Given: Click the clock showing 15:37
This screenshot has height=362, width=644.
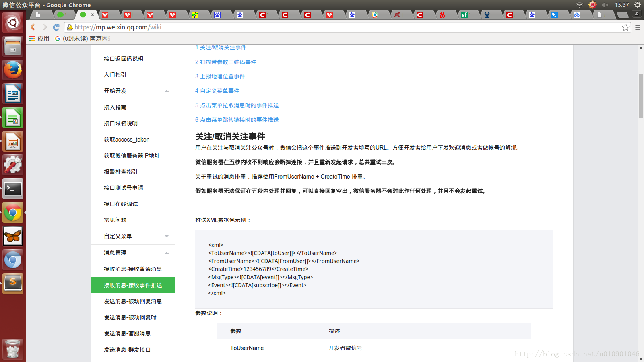Looking at the screenshot, I should point(622,5).
